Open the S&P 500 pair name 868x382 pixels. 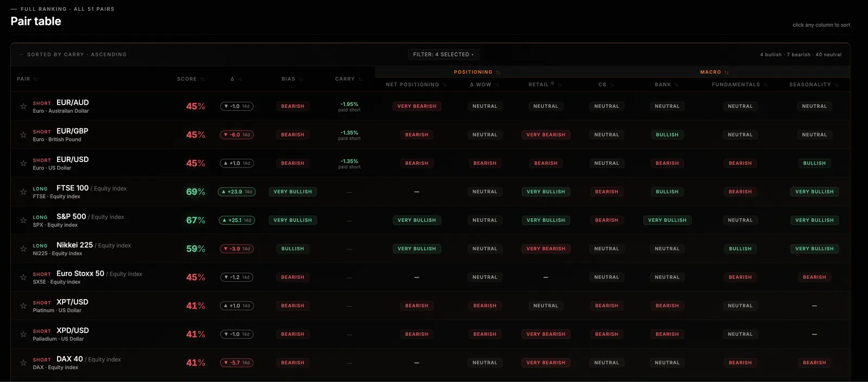point(71,216)
